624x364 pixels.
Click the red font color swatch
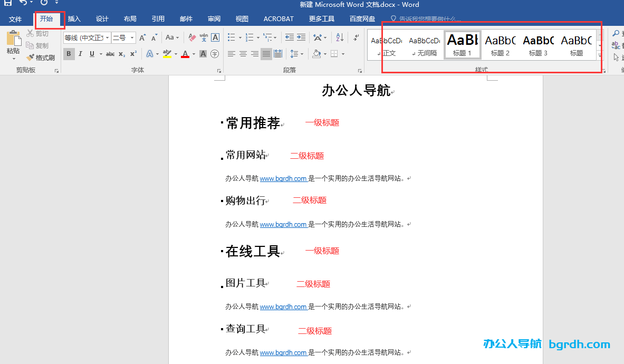pos(185,54)
